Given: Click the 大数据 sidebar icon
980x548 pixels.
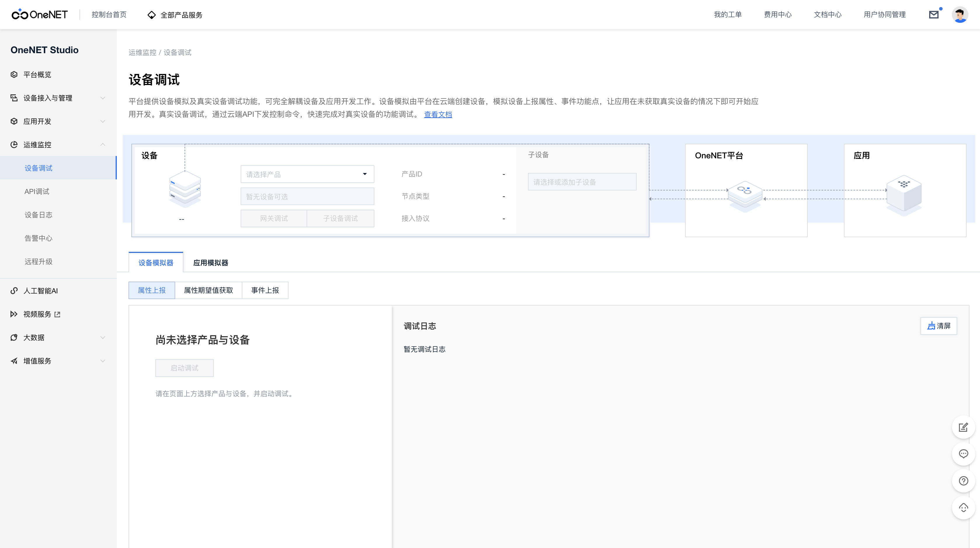Looking at the screenshot, I should pos(14,338).
